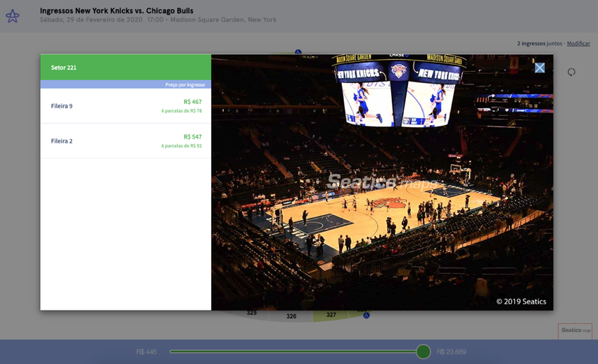Screen dimensions: 598x364
Task: Click the R$ 23.689 maximum price label
Action: (x=451, y=352)
